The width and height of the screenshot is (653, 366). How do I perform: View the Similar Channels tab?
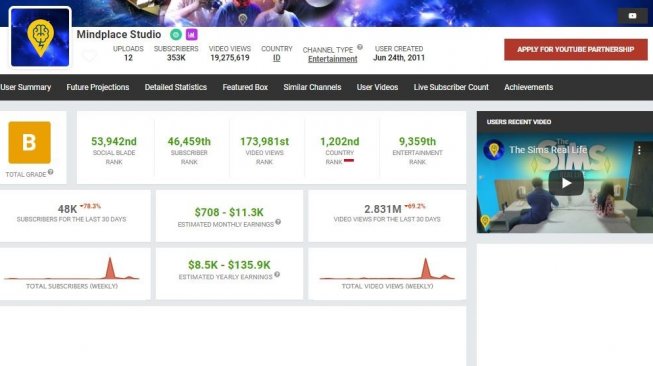pos(312,87)
